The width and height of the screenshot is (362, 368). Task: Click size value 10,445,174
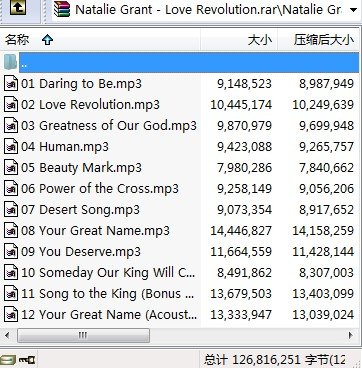tap(241, 105)
